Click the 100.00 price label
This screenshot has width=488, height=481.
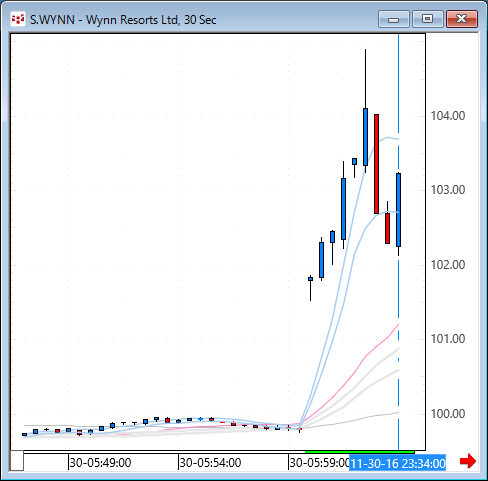click(x=448, y=414)
